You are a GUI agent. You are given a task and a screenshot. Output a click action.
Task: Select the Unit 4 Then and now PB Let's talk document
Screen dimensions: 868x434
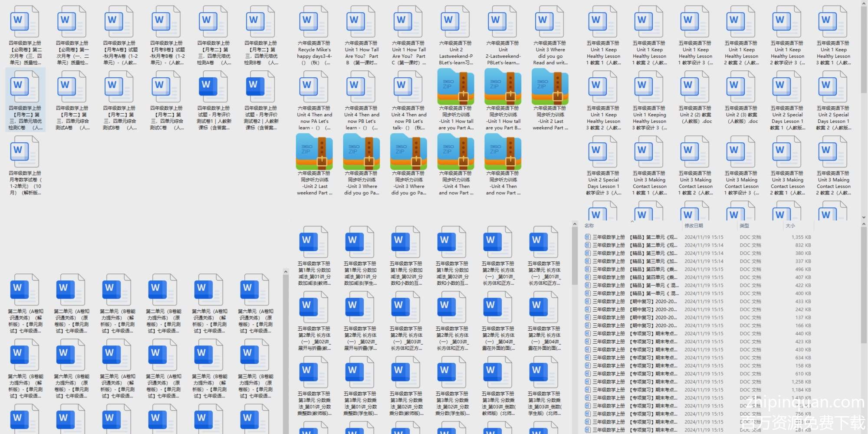coord(408,88)
